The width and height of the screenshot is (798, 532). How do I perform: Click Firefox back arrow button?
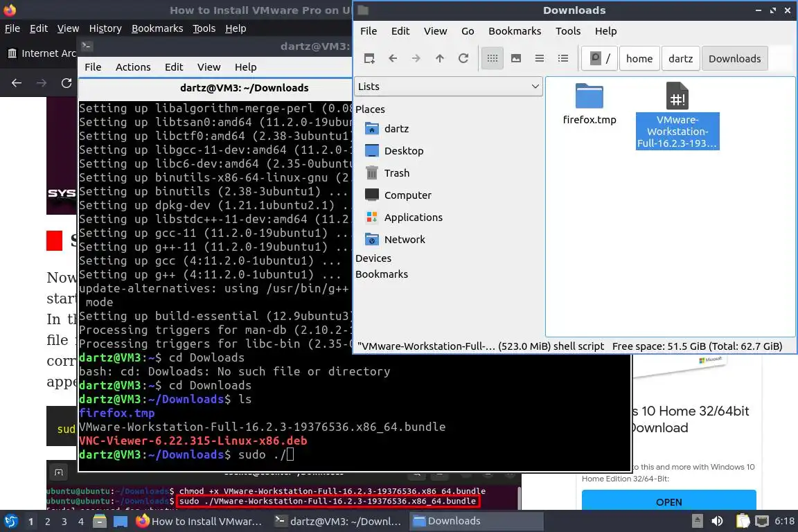click(x=17, y=83)
